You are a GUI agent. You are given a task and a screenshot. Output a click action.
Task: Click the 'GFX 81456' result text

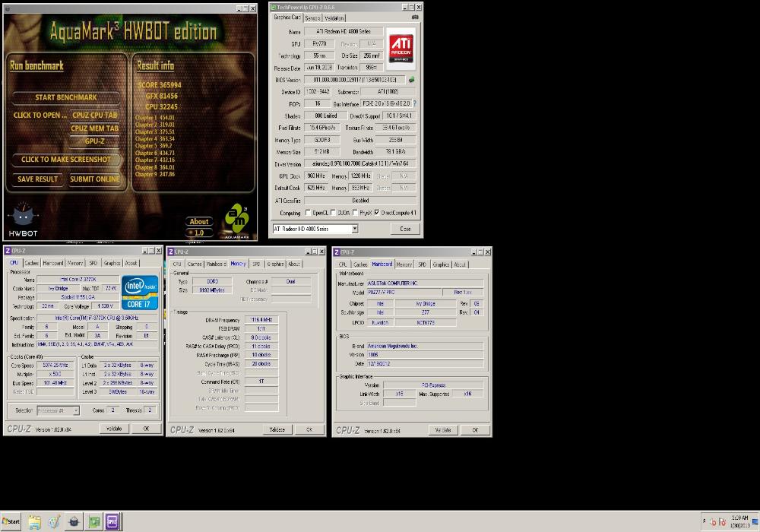(x=161, y=96)
